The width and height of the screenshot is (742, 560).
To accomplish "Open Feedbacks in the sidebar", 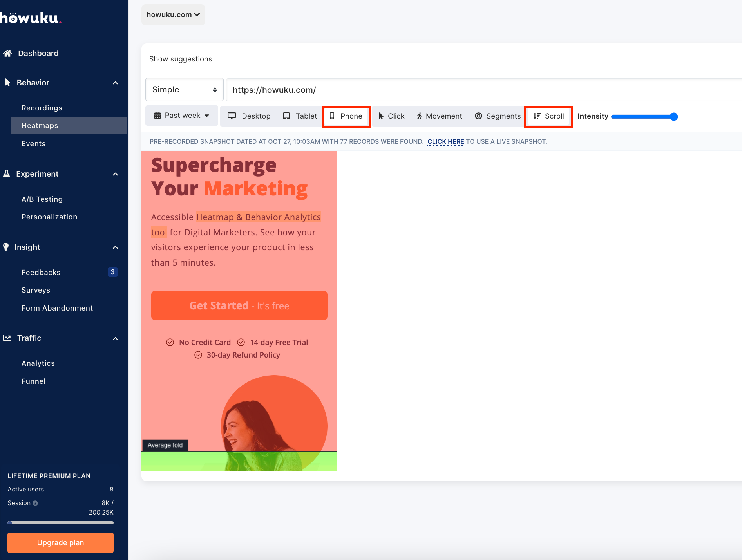I will point(41,272).
